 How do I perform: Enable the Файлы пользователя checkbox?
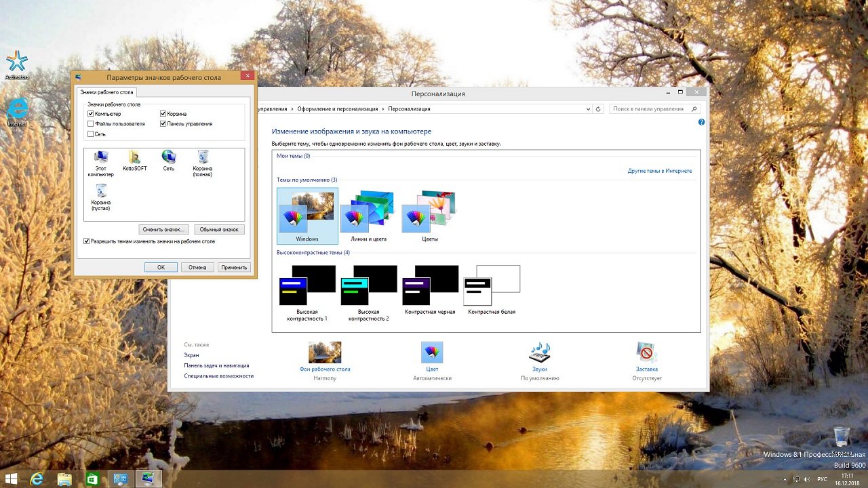(x=91, y=124)
